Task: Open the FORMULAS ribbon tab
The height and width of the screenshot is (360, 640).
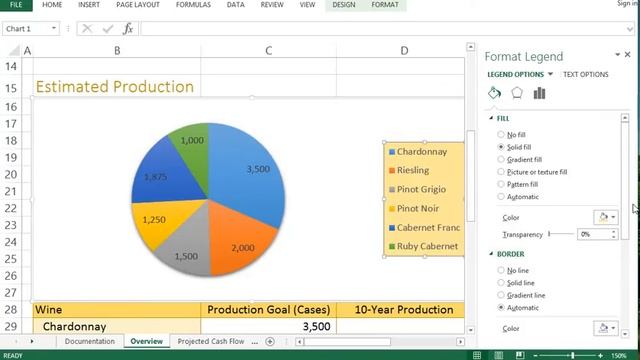Action: point(193,5)
